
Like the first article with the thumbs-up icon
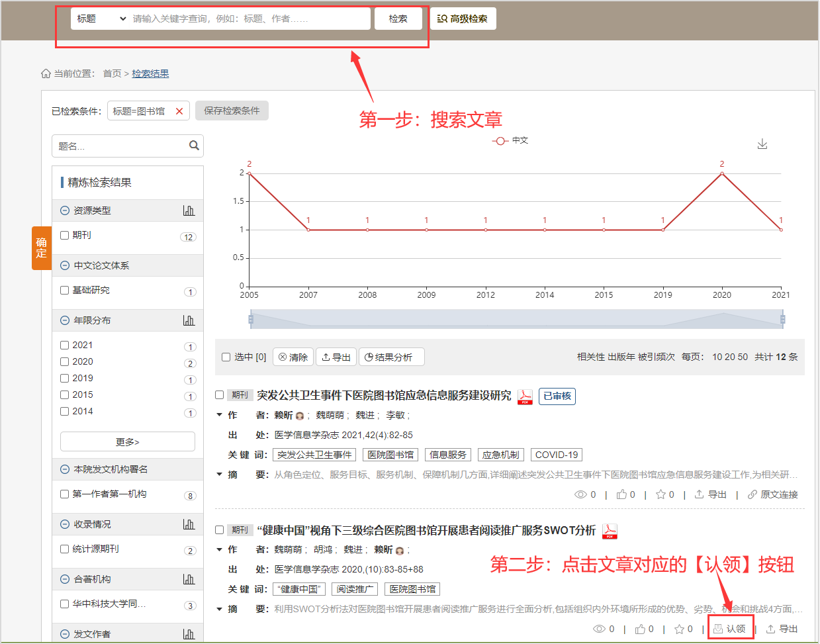pos(621,494)
